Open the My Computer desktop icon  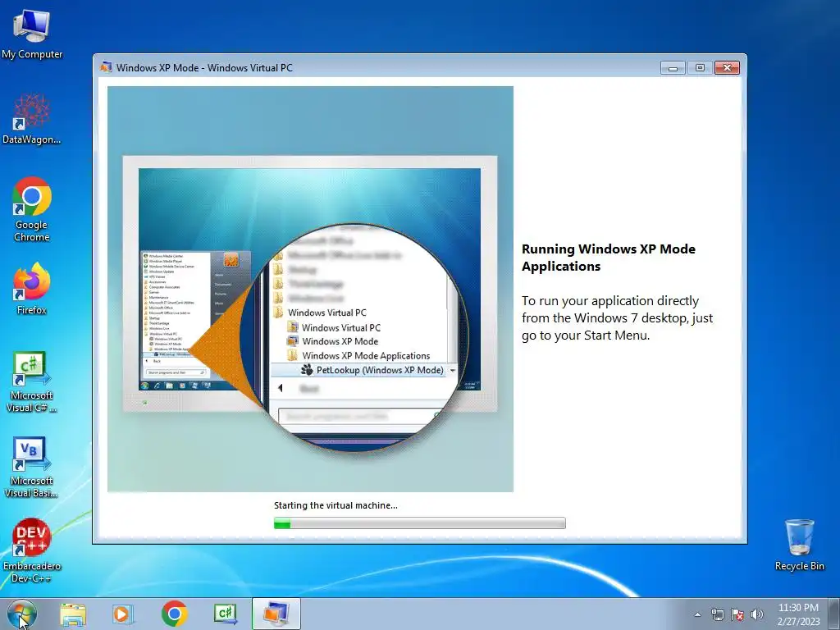[x=32, y=34]
